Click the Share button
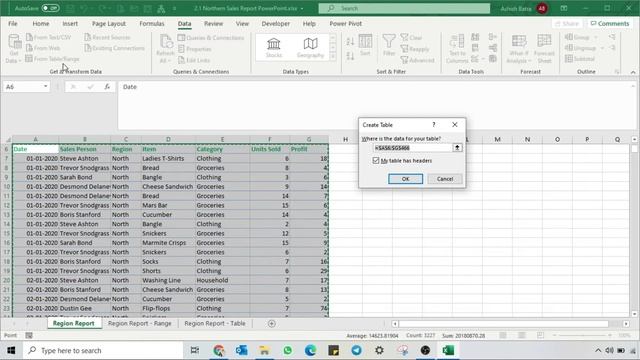Screen dimensions: 640x360 tap(567, 24)
